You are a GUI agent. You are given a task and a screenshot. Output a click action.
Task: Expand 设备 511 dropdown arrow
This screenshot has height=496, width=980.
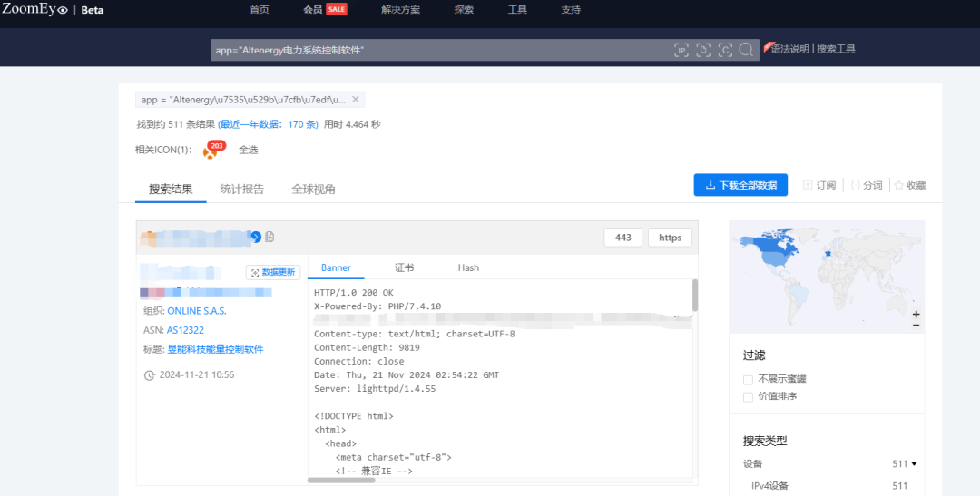point(914,464)
